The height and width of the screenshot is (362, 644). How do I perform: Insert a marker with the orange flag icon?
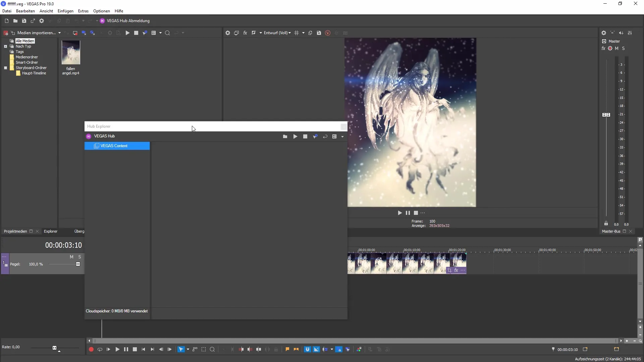287,349
